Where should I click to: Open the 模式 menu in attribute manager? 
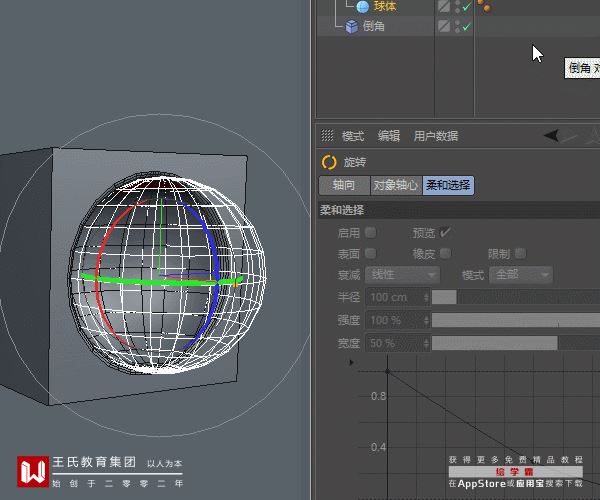coord(353,136)
